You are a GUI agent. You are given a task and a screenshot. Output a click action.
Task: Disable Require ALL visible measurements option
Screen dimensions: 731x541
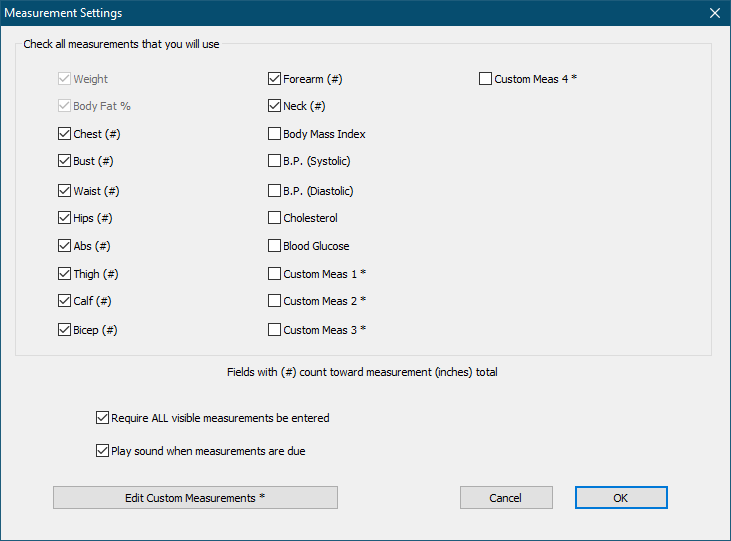click(102, 418)
